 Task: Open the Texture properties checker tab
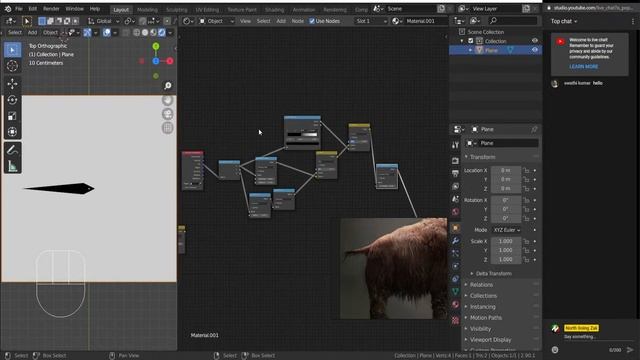(456, 320)
